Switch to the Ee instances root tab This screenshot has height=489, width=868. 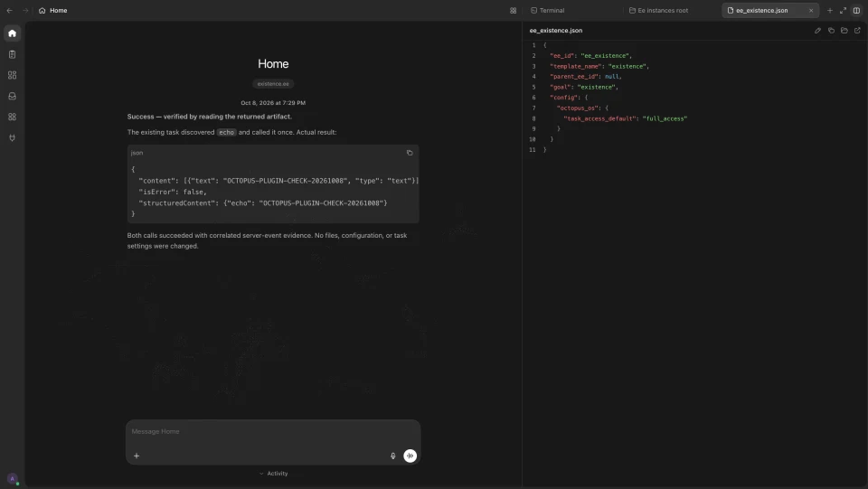(x=659, y=11)
